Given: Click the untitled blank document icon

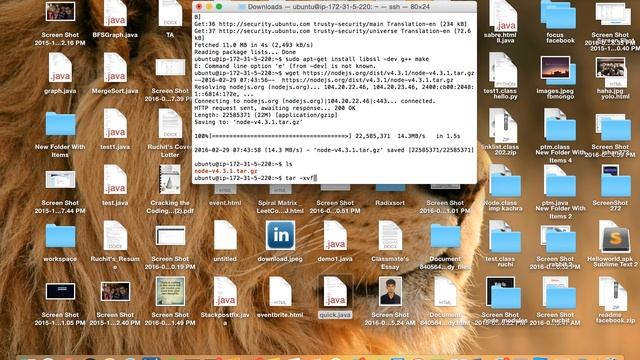Looking at the screenshot, I should click(x=225, y=236).
